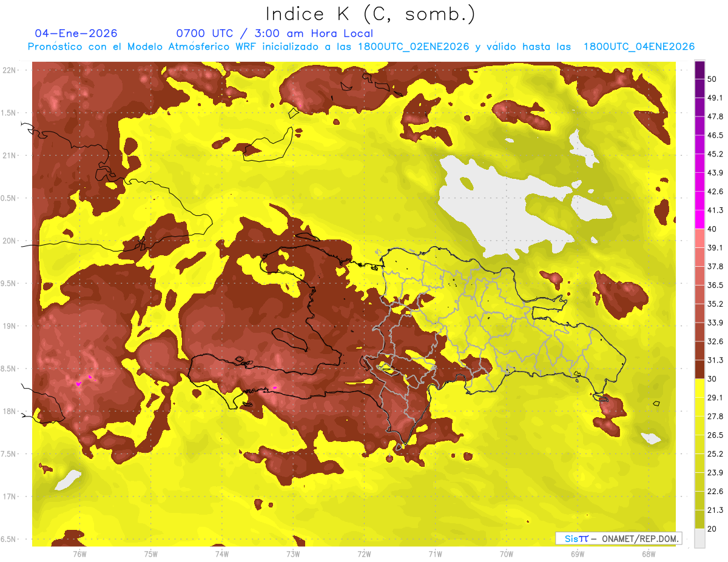The height and width of the screenshot is (562, 728).
Task: Click the cut-off '1.5N' latitude label
Action: click(x=10, y=113)
